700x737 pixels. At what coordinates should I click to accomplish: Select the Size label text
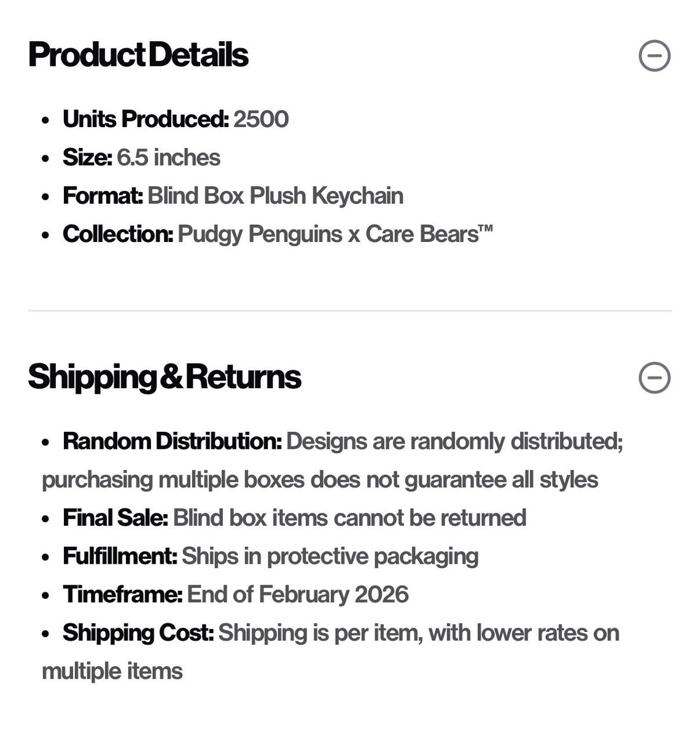coord(87,158)
